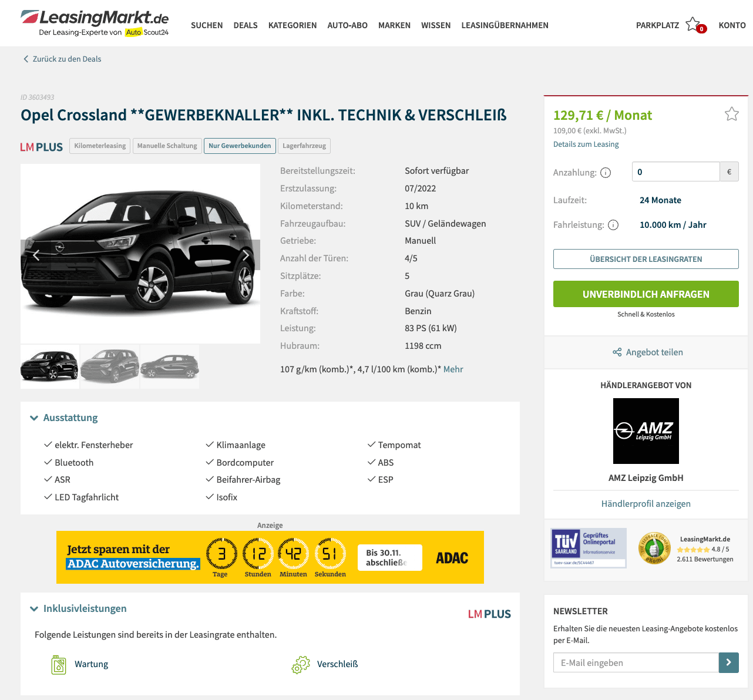Click UNVERBINDLICH ANFRAGEN button
Image resolution: width=753 pixels, height=700 pixels.
click(646, 294)
